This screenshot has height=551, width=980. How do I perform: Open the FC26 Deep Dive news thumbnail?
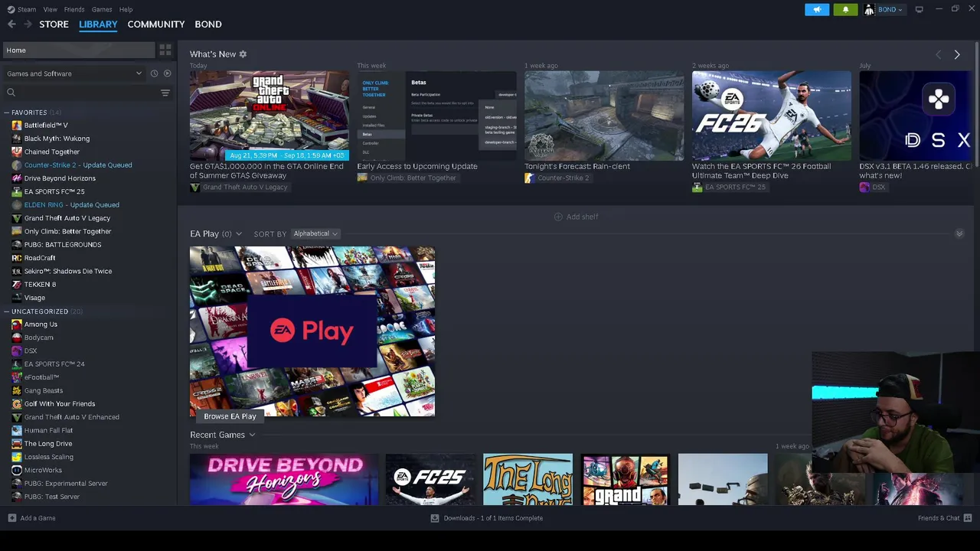coord(772,116)
